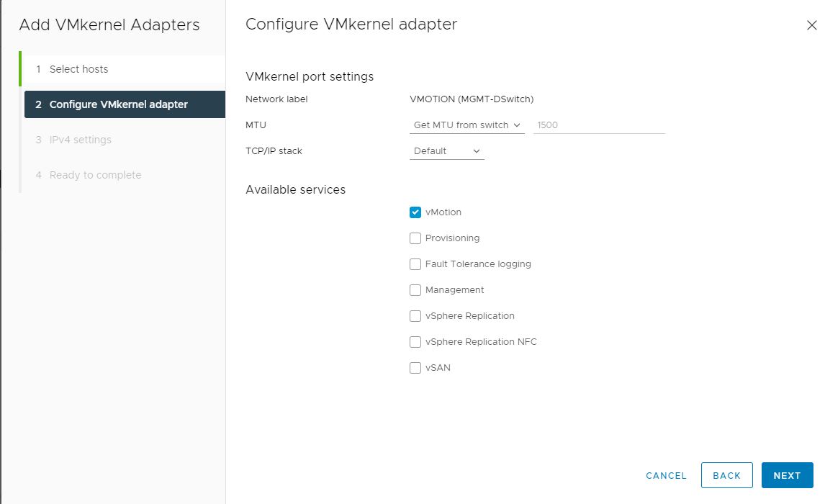
Task: Enable the vSAN service checkbox
Action: [415, 367]
